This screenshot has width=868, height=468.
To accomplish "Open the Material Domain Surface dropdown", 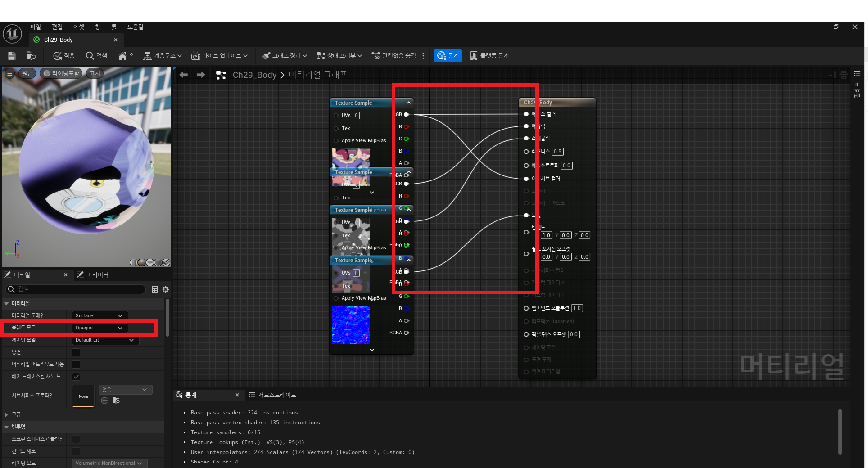I will tap(99, 315).
